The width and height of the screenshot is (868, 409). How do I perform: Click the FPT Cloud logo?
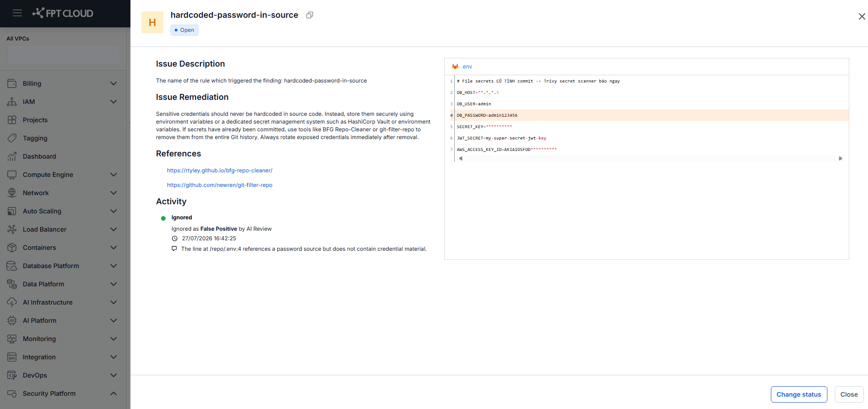point(63,13)
